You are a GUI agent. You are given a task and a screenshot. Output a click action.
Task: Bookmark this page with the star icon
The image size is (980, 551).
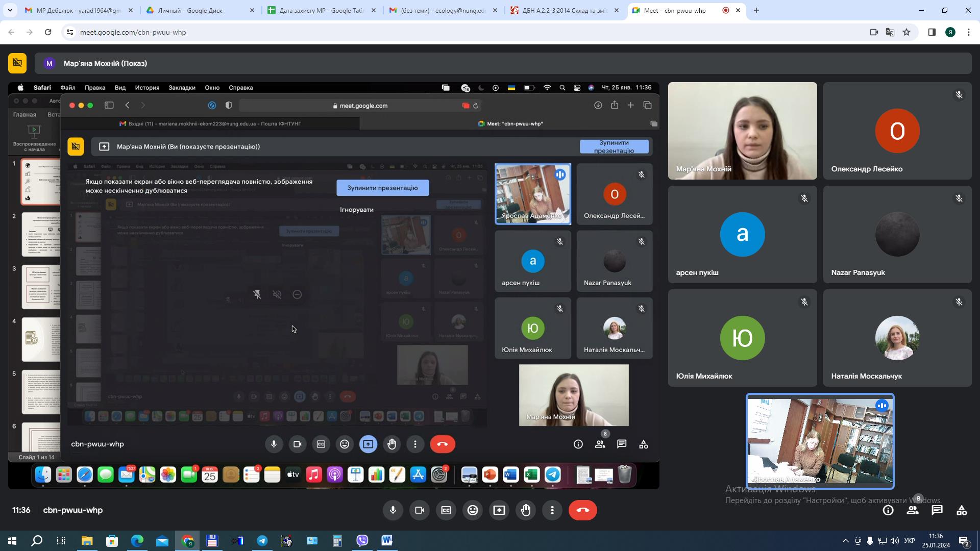click(906, 32)
